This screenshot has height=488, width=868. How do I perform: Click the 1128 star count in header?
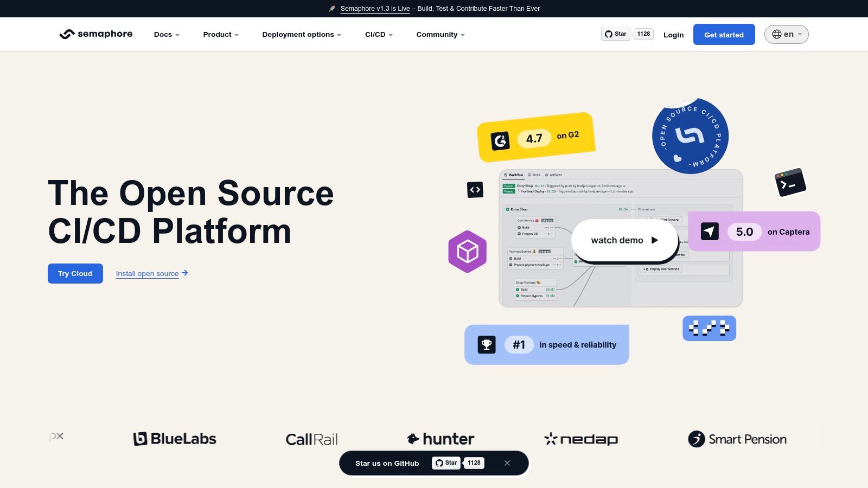point(643,34)
